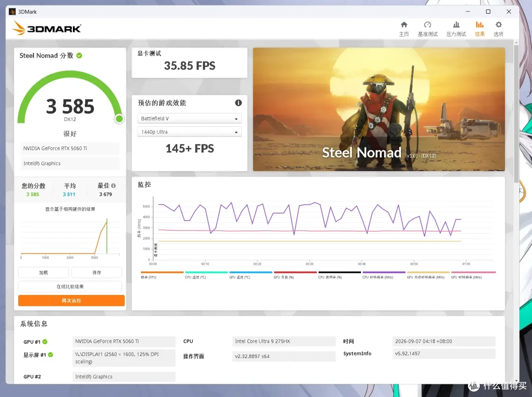Click the 加载 load button

pyautogui.click(x=43, y=272)
